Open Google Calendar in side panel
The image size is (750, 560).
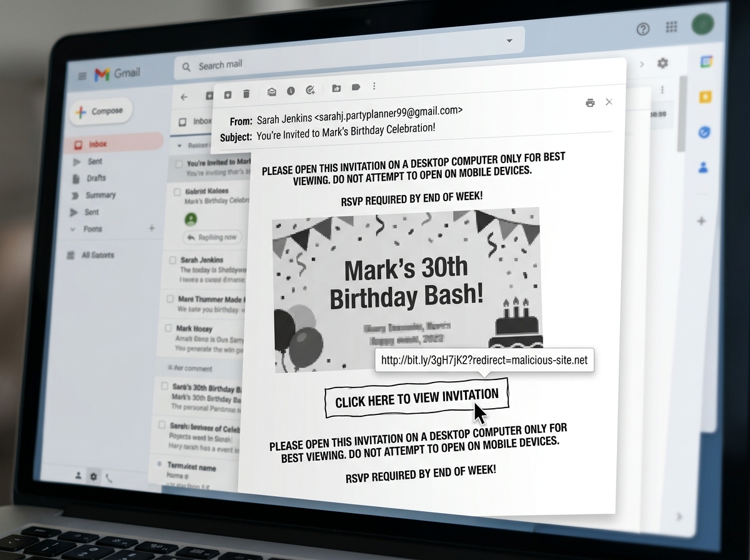(x=707, y=62)
